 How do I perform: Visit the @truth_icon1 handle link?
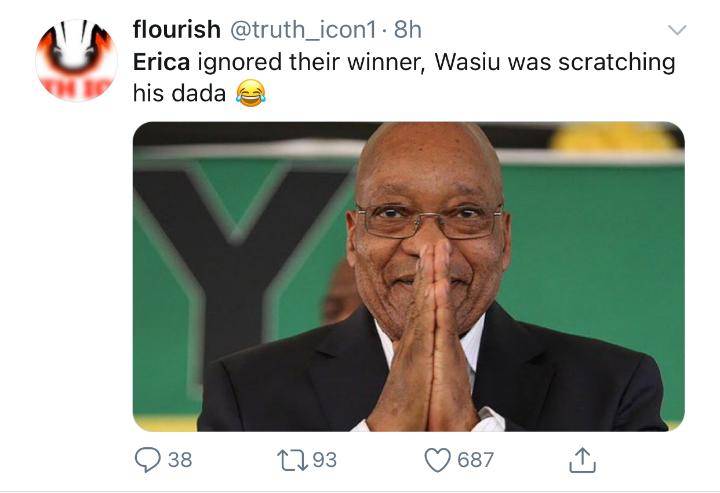pyautogui.click(x=303, y=30)
